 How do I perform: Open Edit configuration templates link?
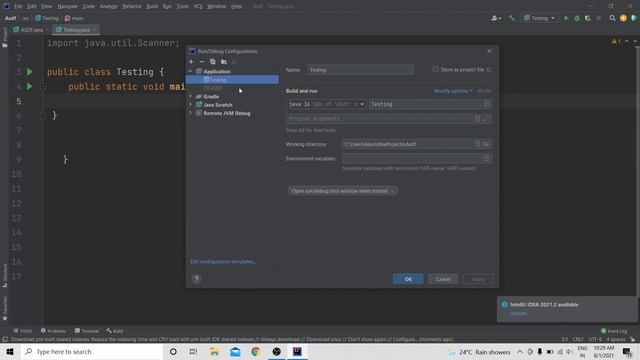click(223, 261)
